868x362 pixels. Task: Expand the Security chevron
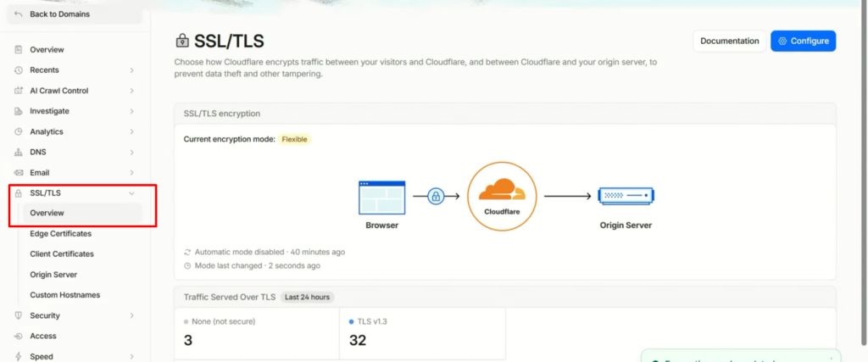coord(131,315)
